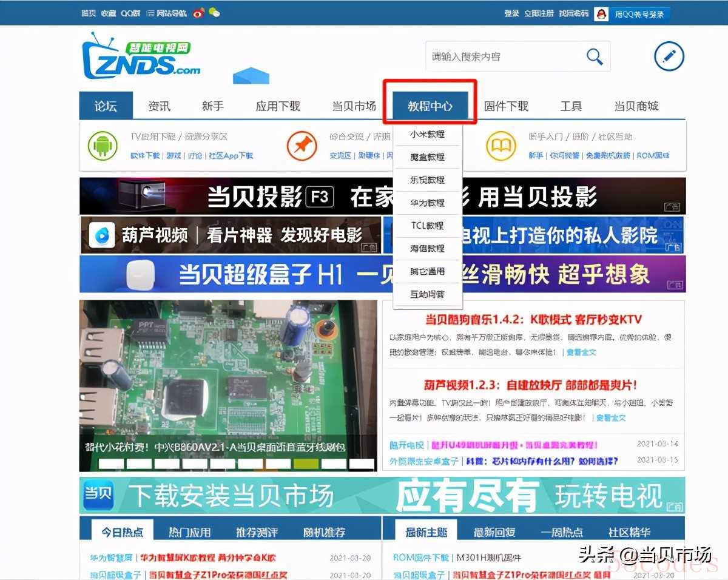This screenshot has height=580, width=728.
Task: Click the orange pushpin section icon
Action: (302, 146)
